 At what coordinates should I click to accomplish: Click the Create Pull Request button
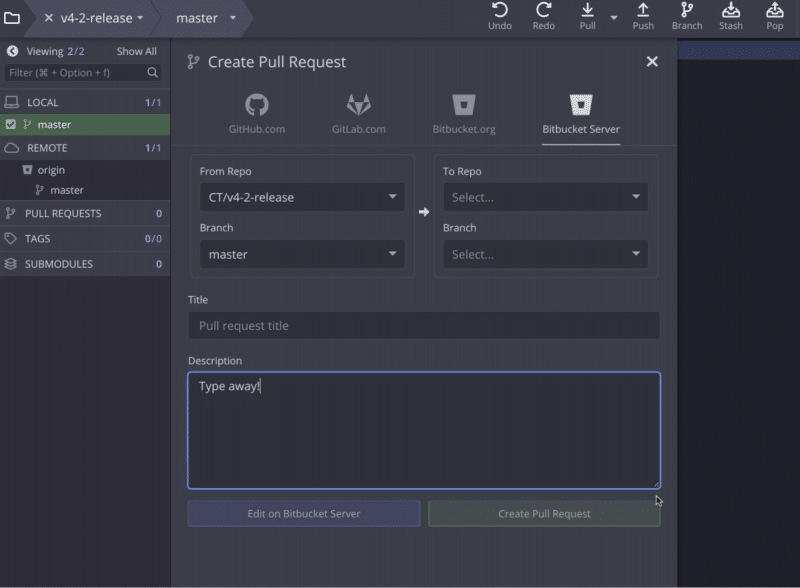coord(544,513)
